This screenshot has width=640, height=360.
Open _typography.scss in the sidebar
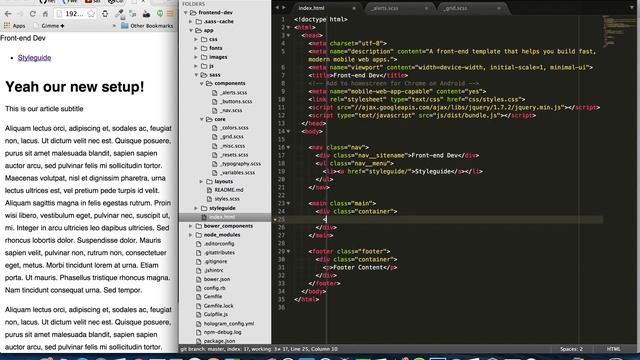coord(240,164)
